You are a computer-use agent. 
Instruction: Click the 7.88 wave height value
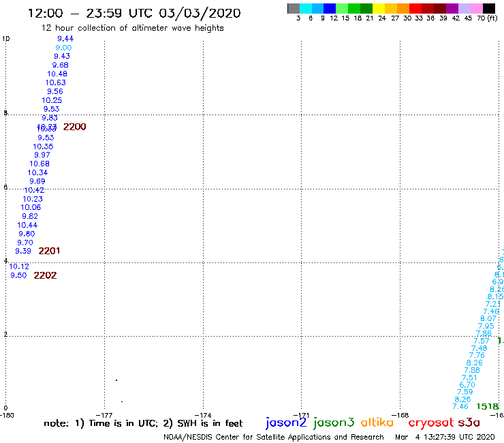click(472, 370)
